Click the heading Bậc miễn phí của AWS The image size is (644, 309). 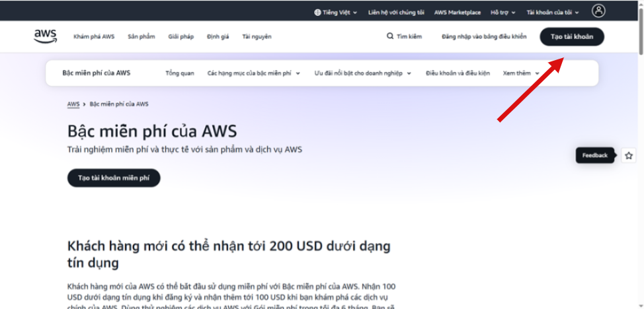[x=152, y=132]
